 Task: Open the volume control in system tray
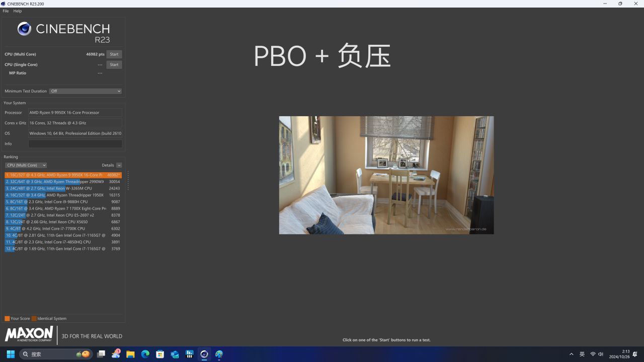[601, 354]
